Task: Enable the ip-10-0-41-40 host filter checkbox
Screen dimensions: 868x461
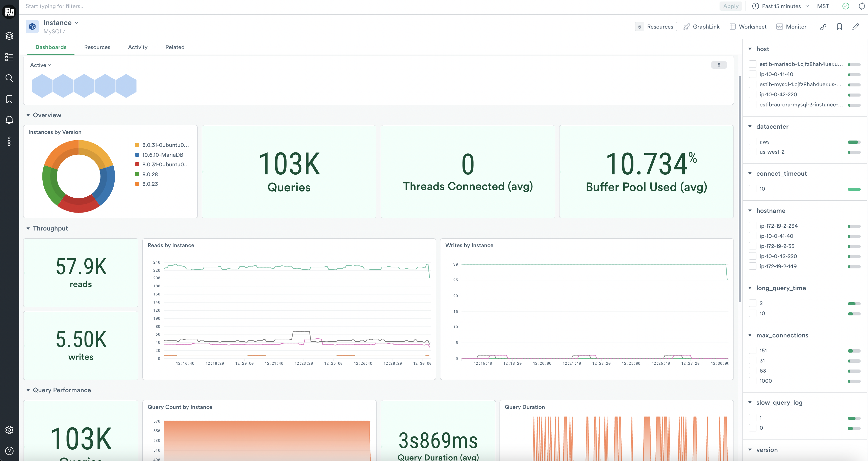Action: pyautogui.click(x=752, y=74)
